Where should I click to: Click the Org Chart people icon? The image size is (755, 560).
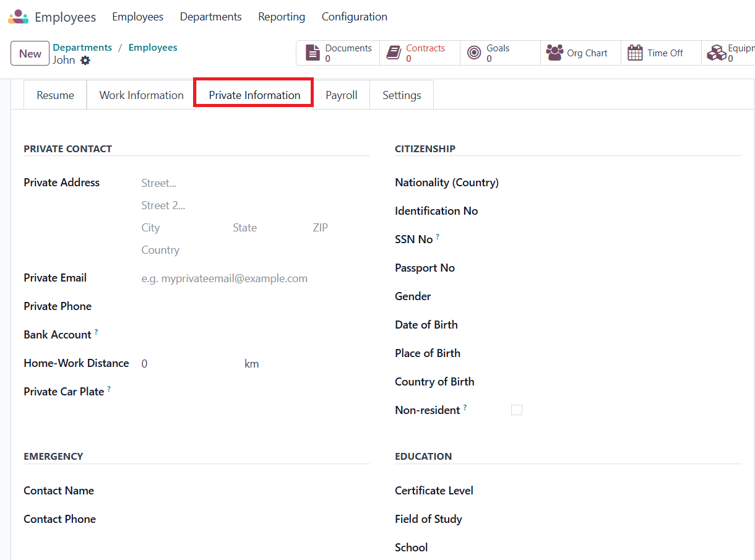point(554,53)
